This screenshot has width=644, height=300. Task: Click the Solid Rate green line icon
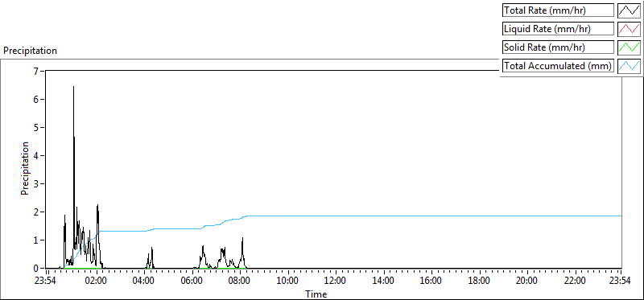(629, 47)
